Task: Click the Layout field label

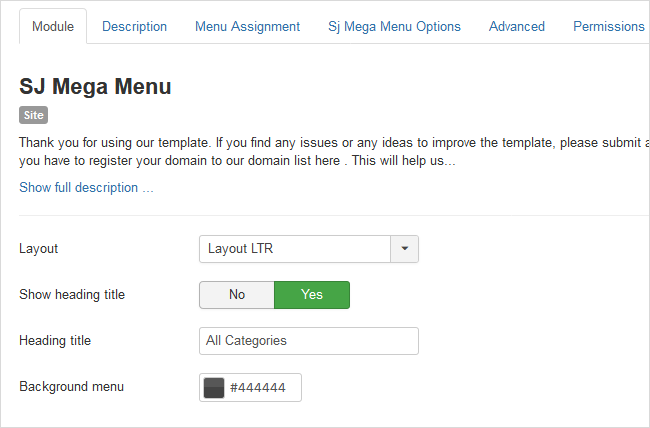Action: (x=39, y=248)
